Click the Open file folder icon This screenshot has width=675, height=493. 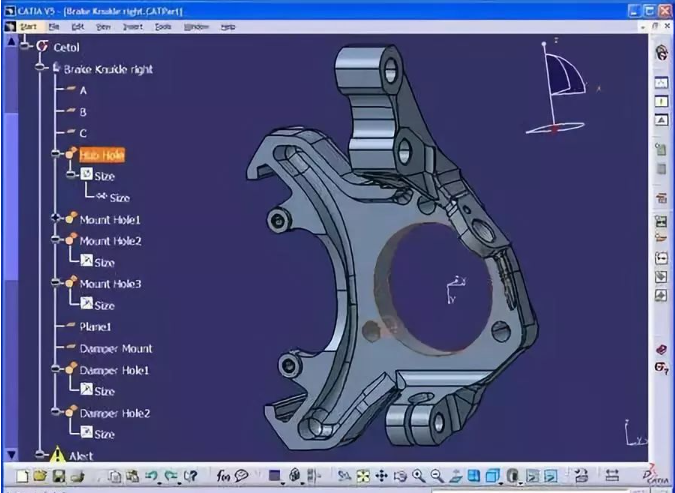coord(40,476)
